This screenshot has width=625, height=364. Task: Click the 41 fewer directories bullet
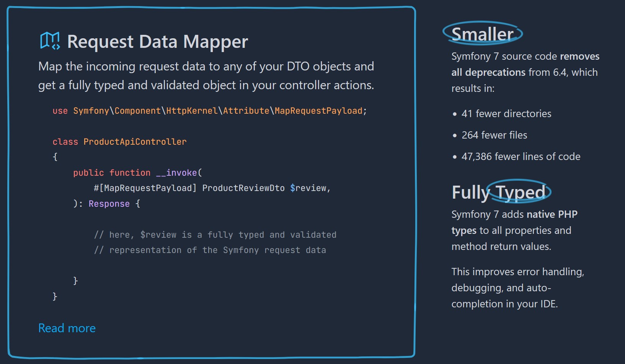[x=506, y=114]
